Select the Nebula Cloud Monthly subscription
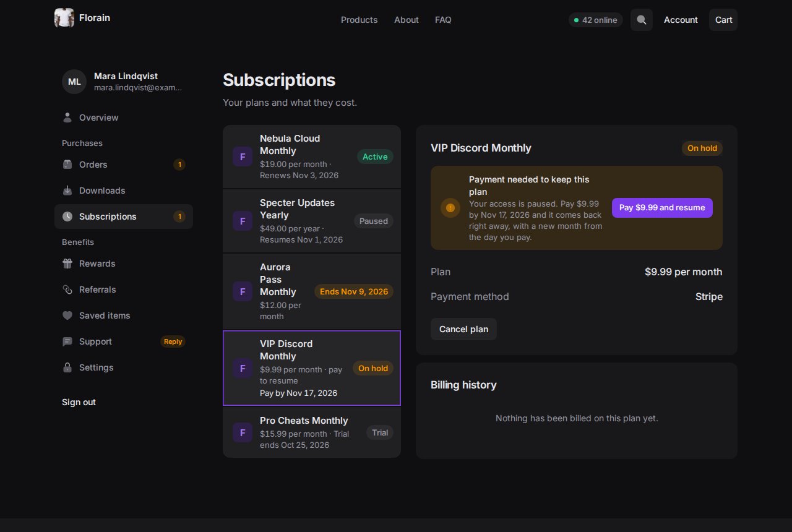 (312, 157)
